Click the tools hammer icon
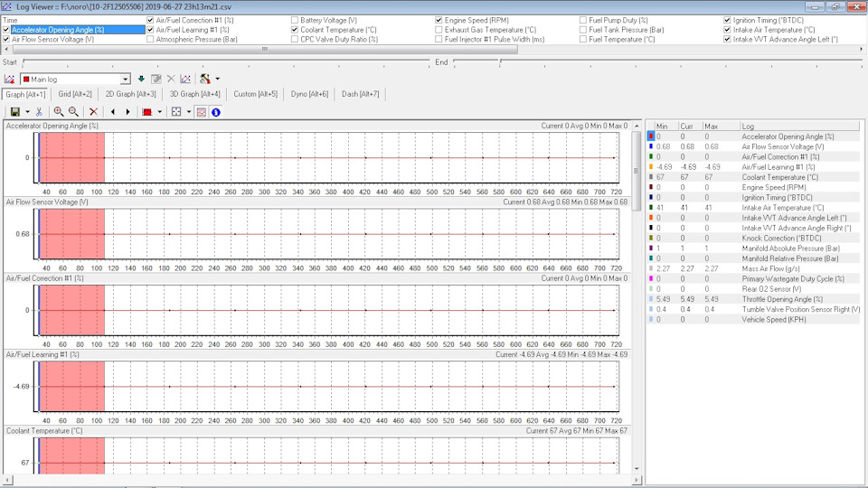Screen dimensions: 868x488 (205, 80)
